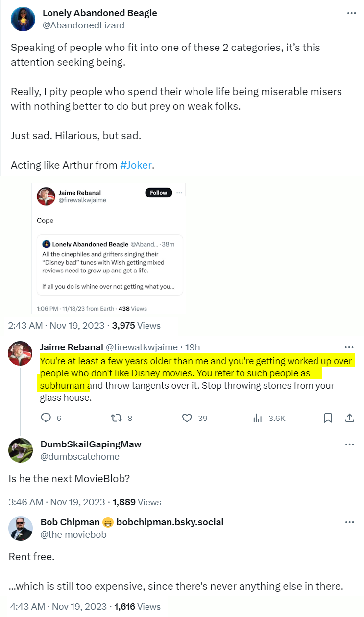This screenshot has width=364, height=617.
Task: Open the @the_moviebob profile handle
Action: point(73,534)
